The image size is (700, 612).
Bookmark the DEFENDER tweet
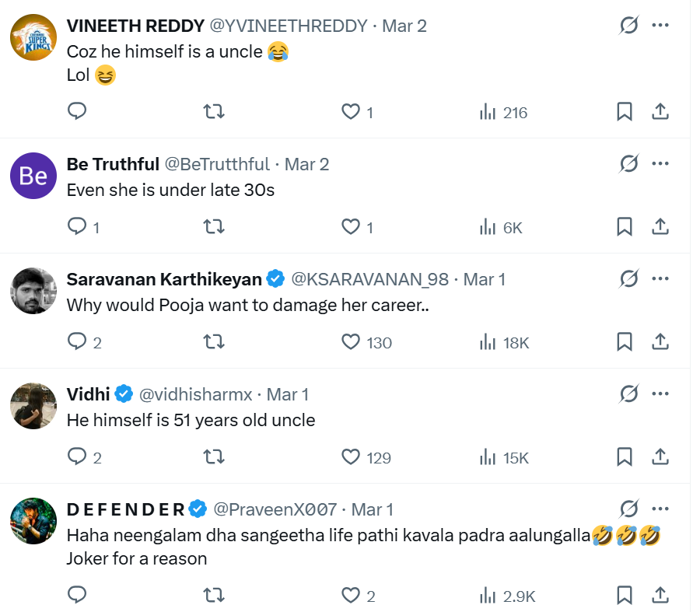(x=624, y=596)
